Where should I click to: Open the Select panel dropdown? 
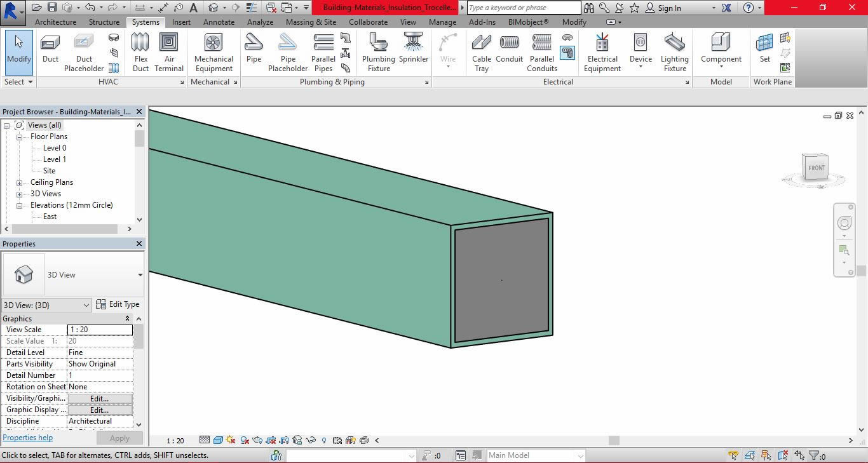pos(18,82)
